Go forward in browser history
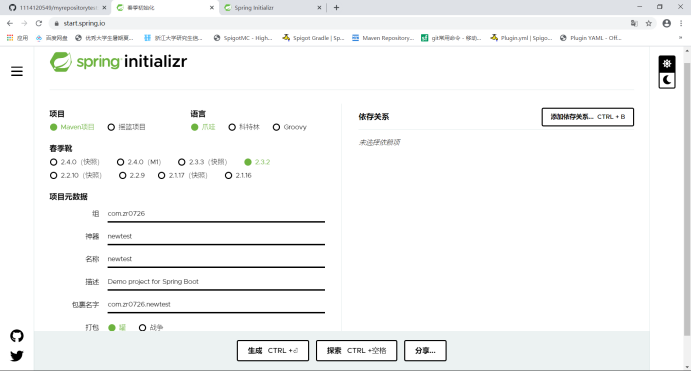This screenshot has height=371, width=692. 24,23
